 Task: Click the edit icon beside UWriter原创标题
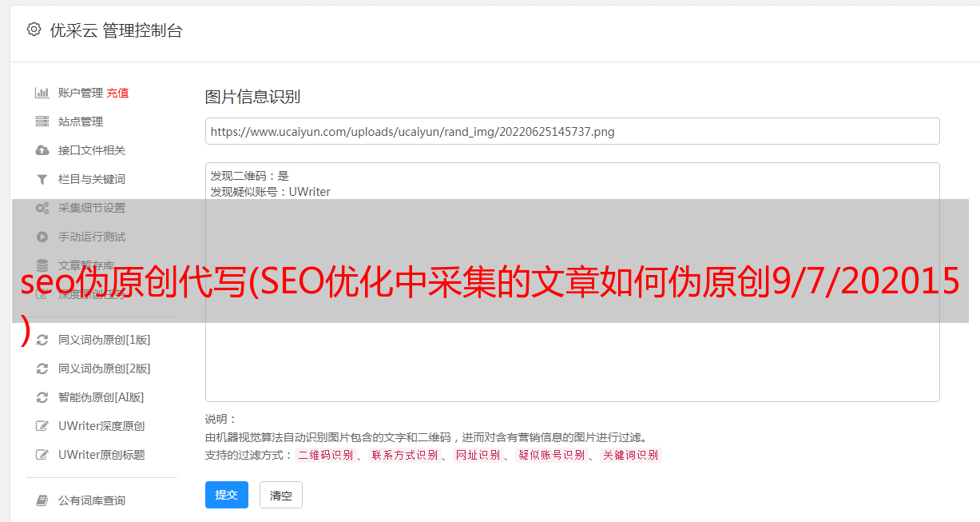point(42,455)
